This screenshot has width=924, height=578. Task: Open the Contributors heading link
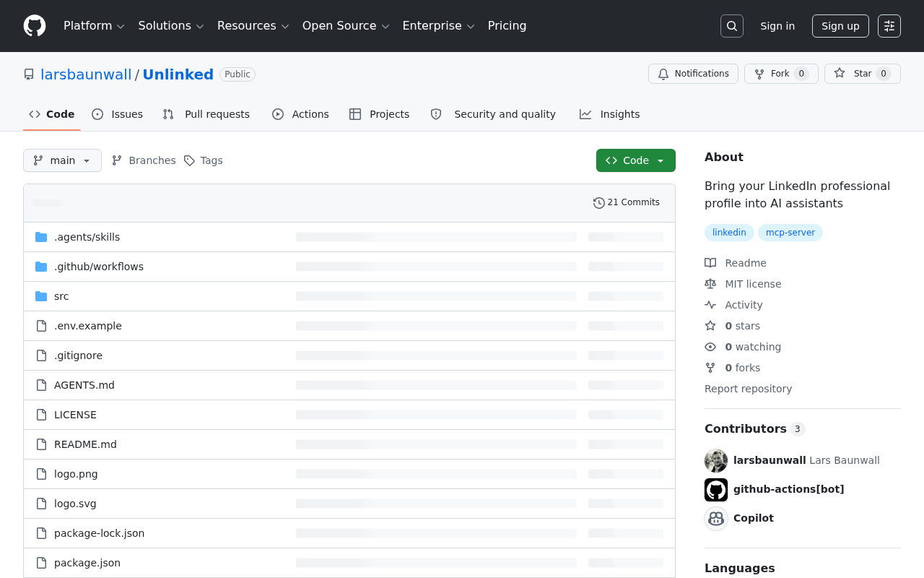click(x=754, y=428)
